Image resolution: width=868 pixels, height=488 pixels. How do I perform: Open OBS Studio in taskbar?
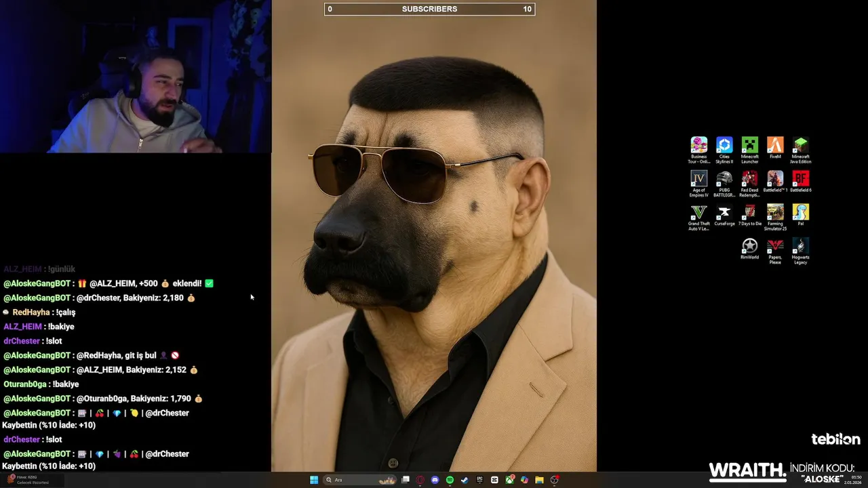pyautogui.click(x=555, y=480)
